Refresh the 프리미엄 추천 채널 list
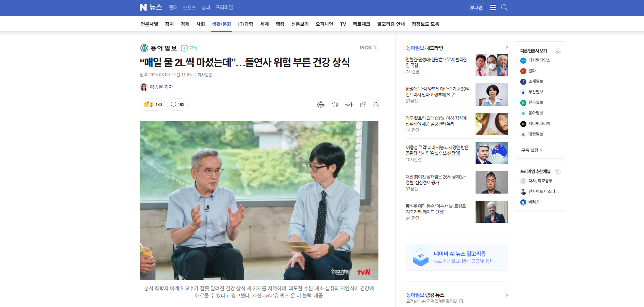 click(558, 172)
